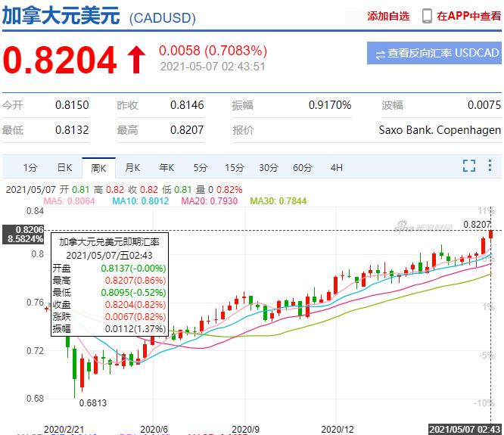
Task: Click the tooltip 涨跌 0.0067(0.82%) row
Action: click(x=109, y=317)
